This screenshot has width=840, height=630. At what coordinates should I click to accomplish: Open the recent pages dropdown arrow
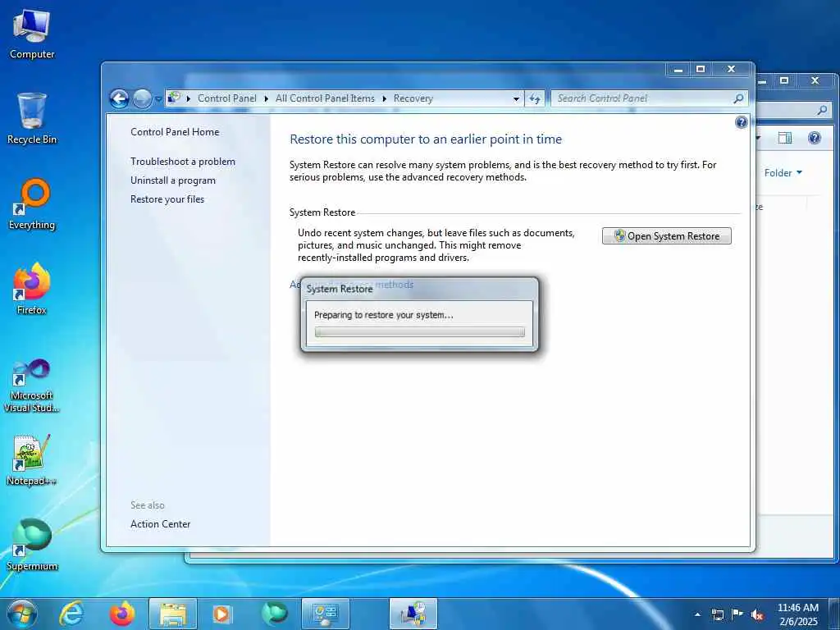(158, 99)
